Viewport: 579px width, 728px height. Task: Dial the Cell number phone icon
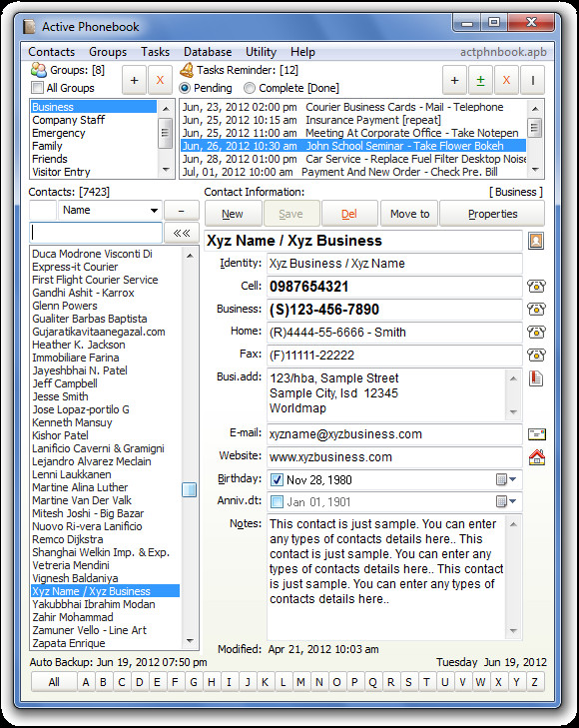(536, 286)
